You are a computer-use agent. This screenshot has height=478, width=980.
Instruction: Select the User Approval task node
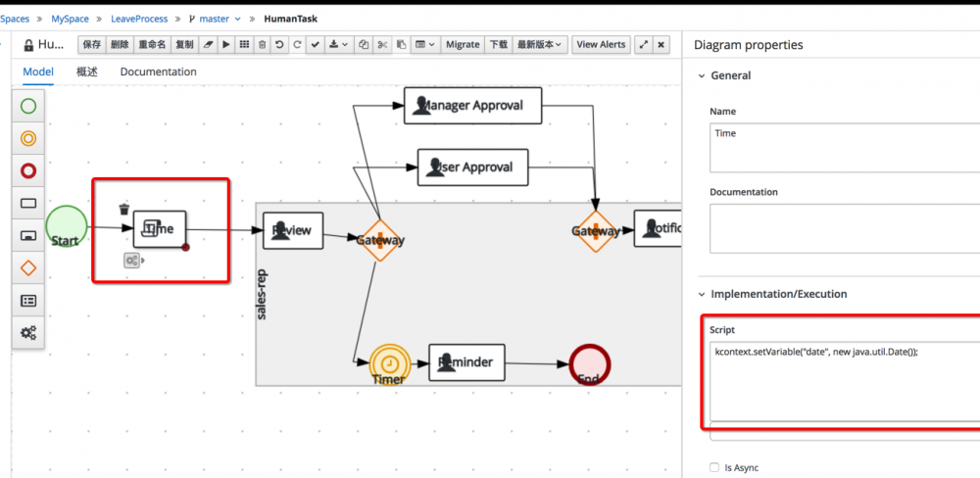pyautogui.click(x=472, y=167)
